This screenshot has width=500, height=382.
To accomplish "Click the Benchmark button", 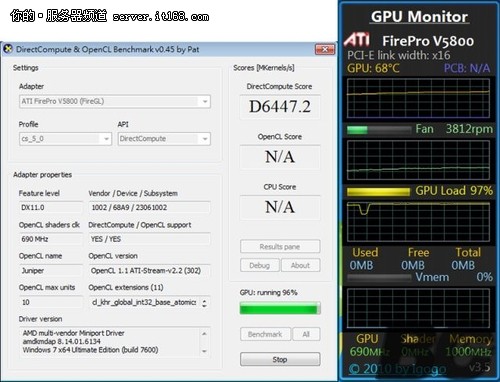I will [265, 334].
